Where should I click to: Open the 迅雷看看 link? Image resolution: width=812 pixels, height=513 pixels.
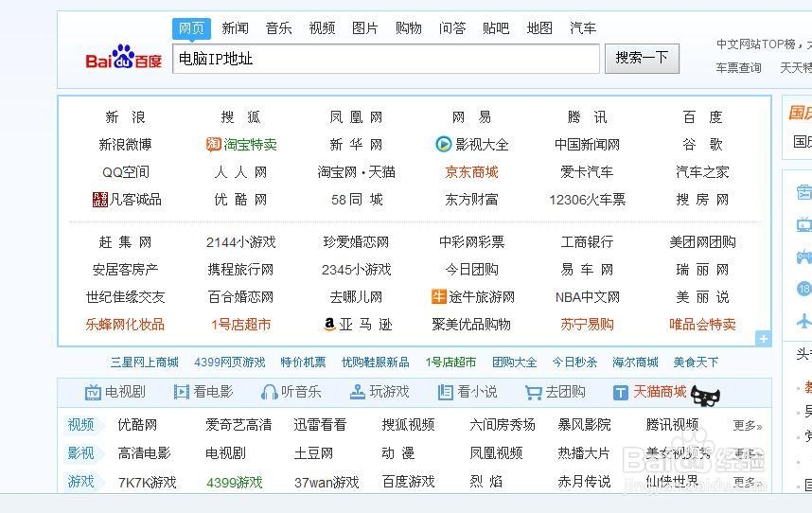click(x=320, y=425)
